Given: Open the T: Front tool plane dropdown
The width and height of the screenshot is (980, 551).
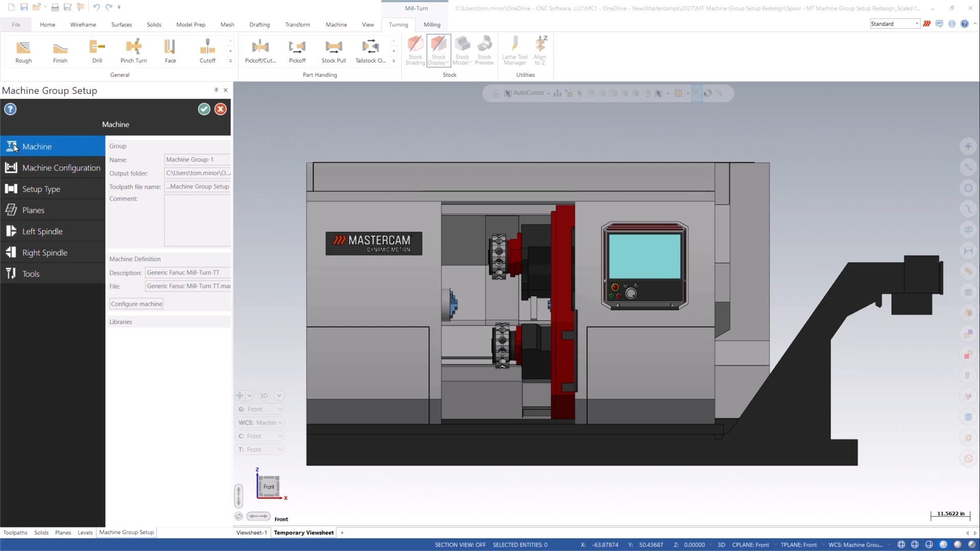Looking at the screenshot, I should [260, 449].
